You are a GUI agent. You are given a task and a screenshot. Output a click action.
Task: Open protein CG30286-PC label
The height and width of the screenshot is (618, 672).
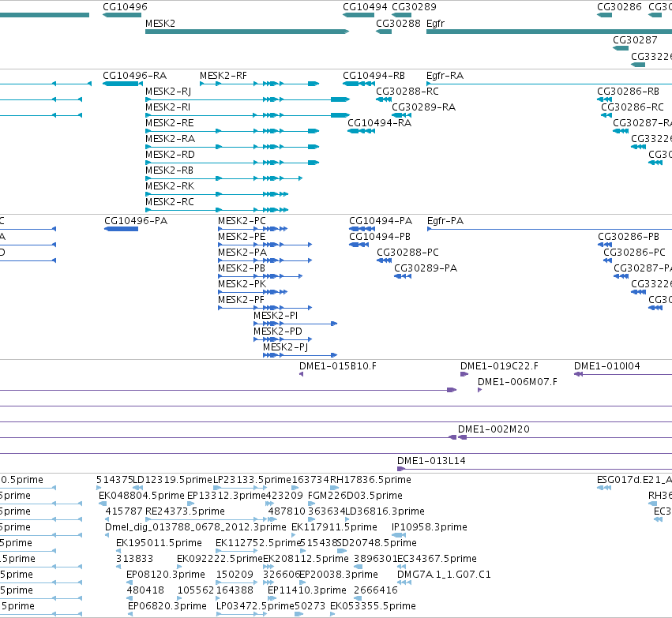(635, 253)
